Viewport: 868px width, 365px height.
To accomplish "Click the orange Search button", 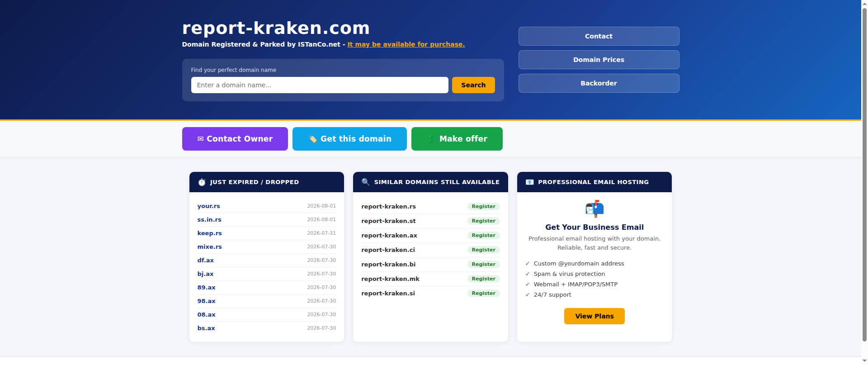I will click(473, 85).
